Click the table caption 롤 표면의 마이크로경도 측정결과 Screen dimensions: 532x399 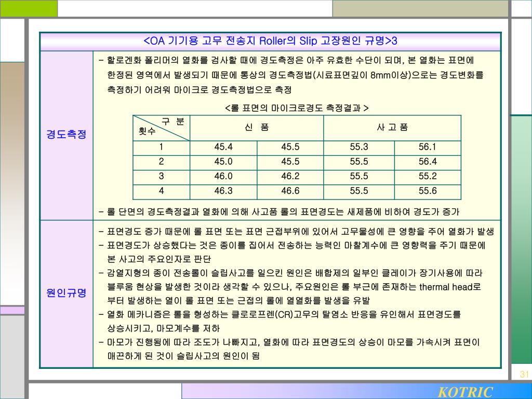pos(297,108)
